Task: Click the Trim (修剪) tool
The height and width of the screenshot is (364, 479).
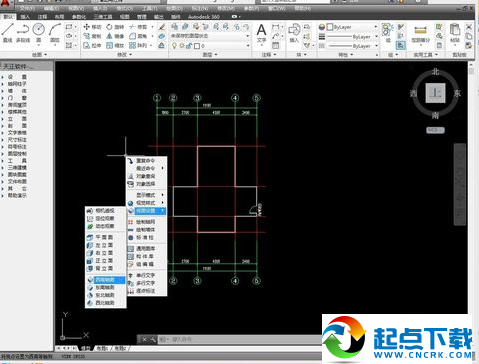Action: pos(138,27)
